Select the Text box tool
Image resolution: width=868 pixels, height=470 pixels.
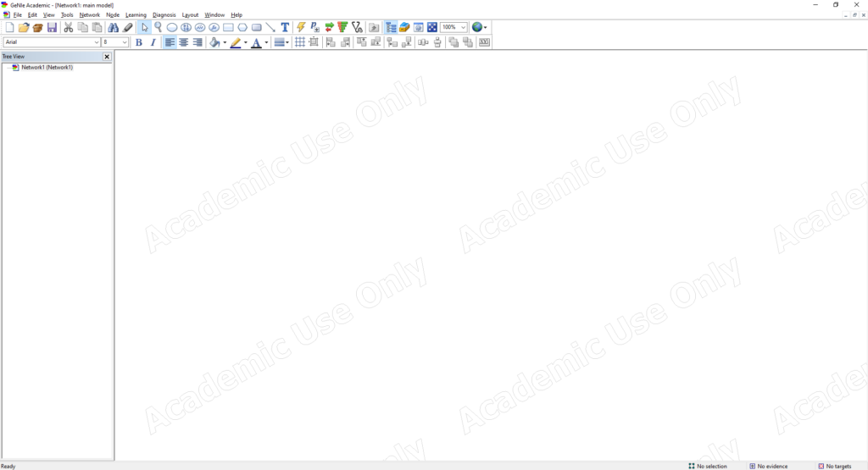tap(285, 27)
